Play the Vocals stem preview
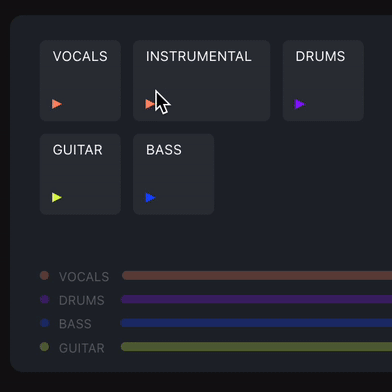The height and width of the screenshot is (392, 392). (x=57, y=104)
